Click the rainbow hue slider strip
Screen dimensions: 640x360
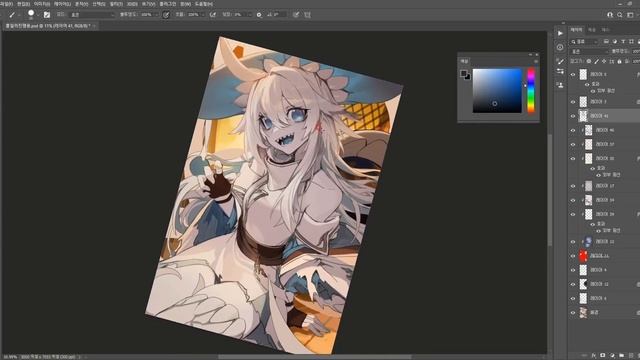point(531,91)
